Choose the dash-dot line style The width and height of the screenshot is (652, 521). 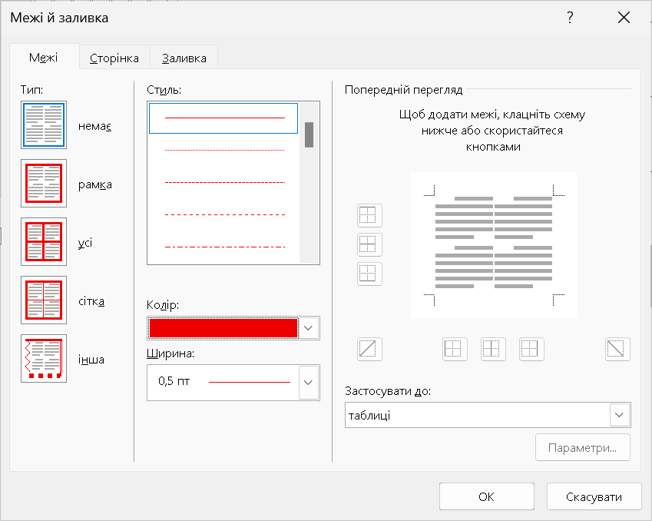click(x=224, y=247)
